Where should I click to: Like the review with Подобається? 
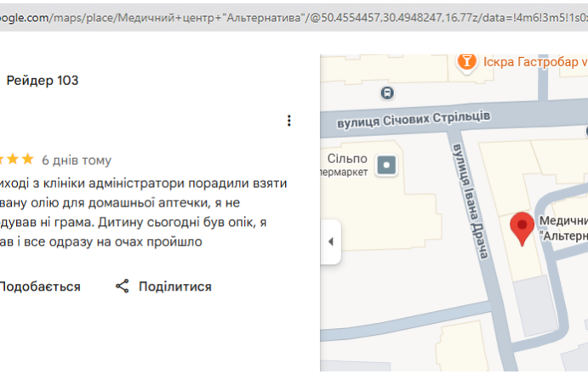click(x=39, y=286)
